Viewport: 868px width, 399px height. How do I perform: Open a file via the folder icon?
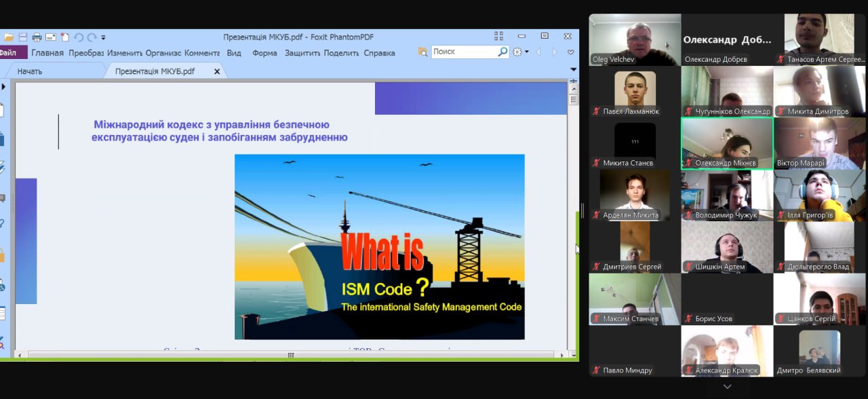[7, 37]
